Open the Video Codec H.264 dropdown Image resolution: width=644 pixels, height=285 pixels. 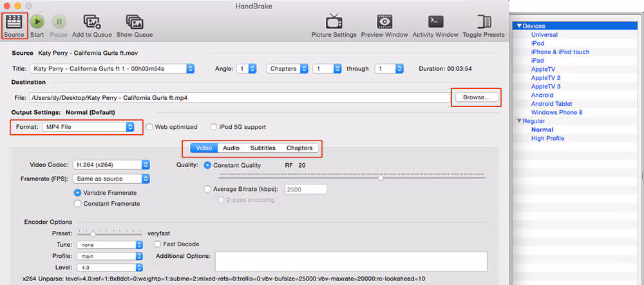[111, 165]
